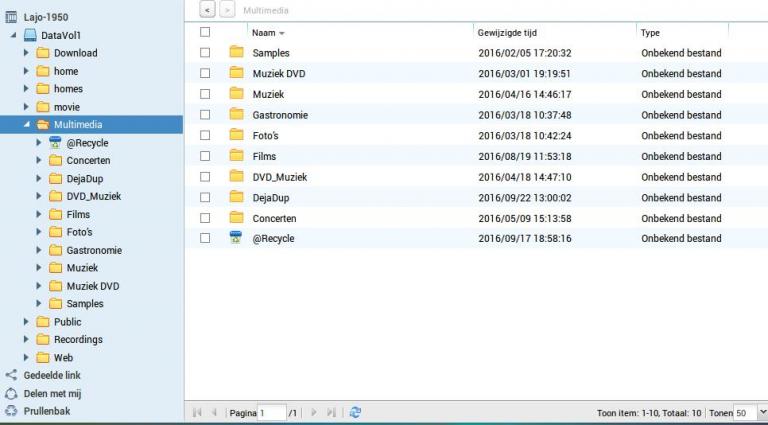768x425 pixels.
Task: Open the Tonen items-per-page dropdown
Action: [x=763, y=412]
